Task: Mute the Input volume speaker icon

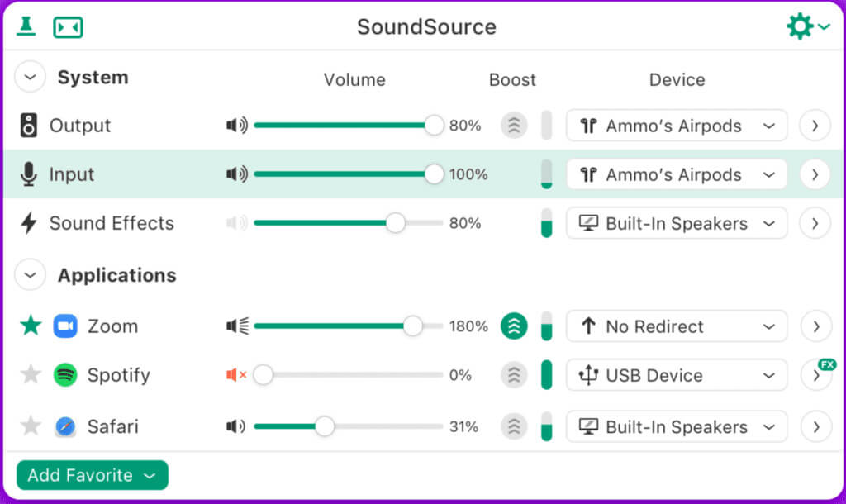Action: point(237,174)
